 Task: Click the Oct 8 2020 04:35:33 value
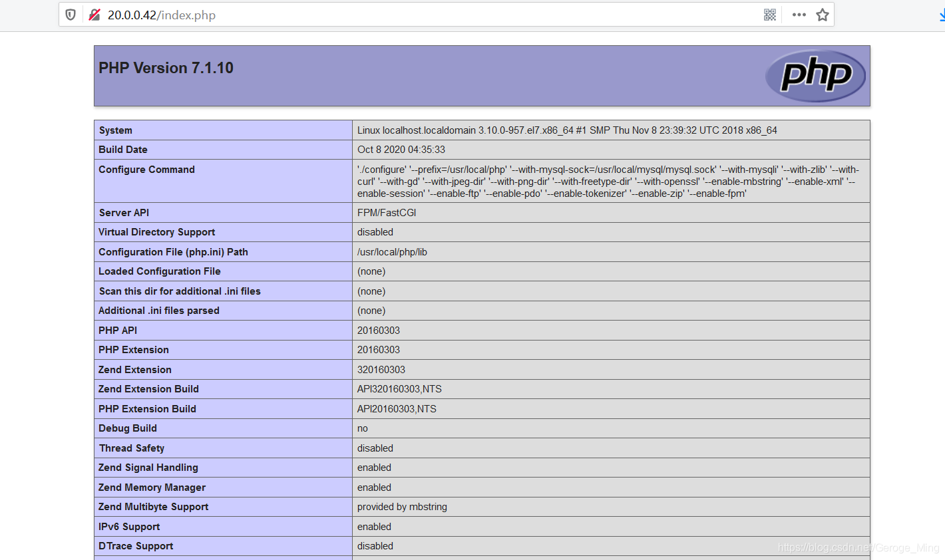pyautogui.click(x=401, y=150)
